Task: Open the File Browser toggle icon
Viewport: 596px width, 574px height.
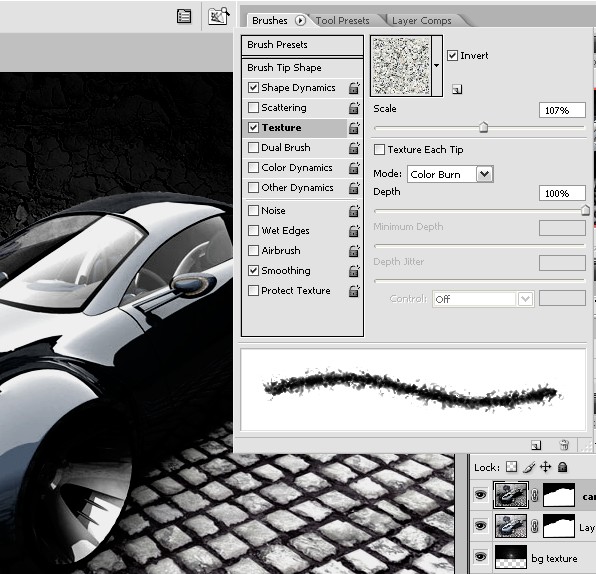Action: coord(219,16)
